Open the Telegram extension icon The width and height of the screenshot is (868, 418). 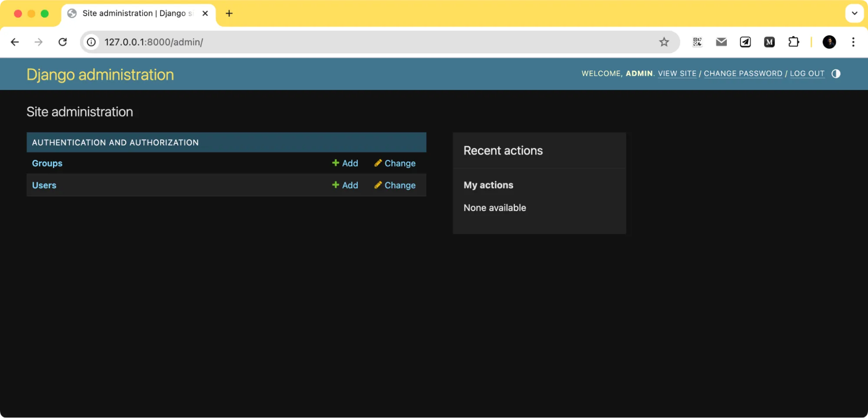[745, 42]
